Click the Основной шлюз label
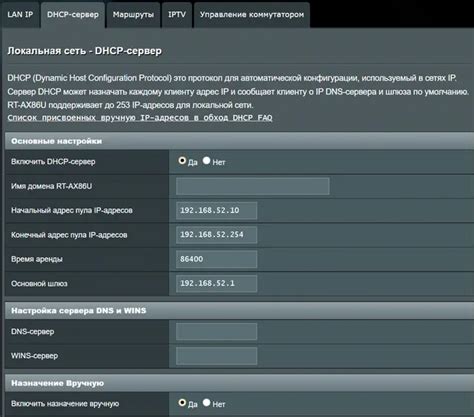474x417 pixels. point(39,284)
